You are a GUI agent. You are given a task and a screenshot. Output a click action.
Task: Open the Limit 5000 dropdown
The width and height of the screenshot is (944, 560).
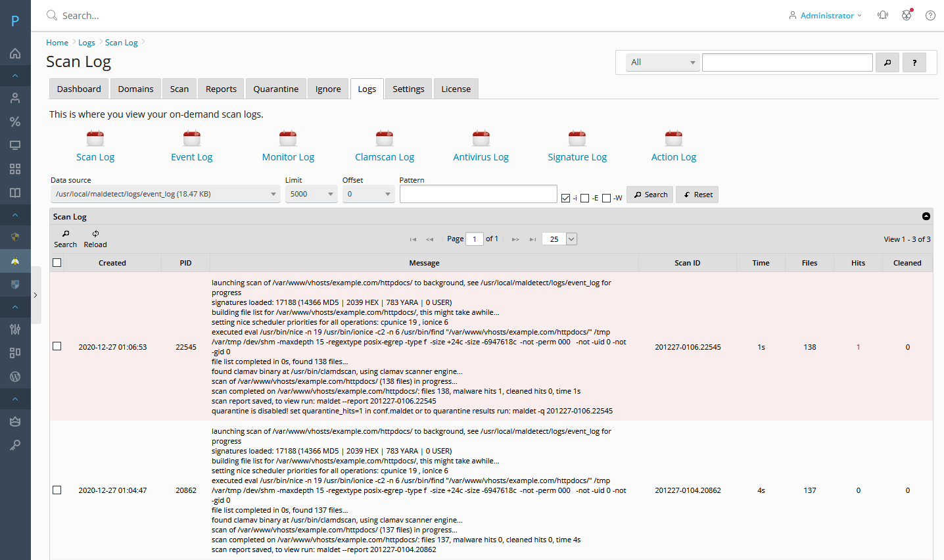coord(312,194)
